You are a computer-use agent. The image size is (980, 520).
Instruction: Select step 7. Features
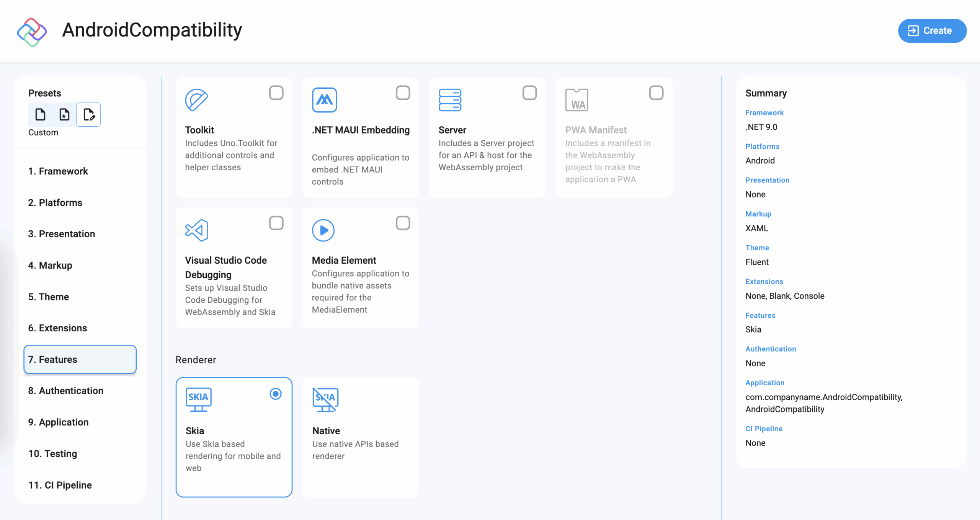(x=80, y=359)
